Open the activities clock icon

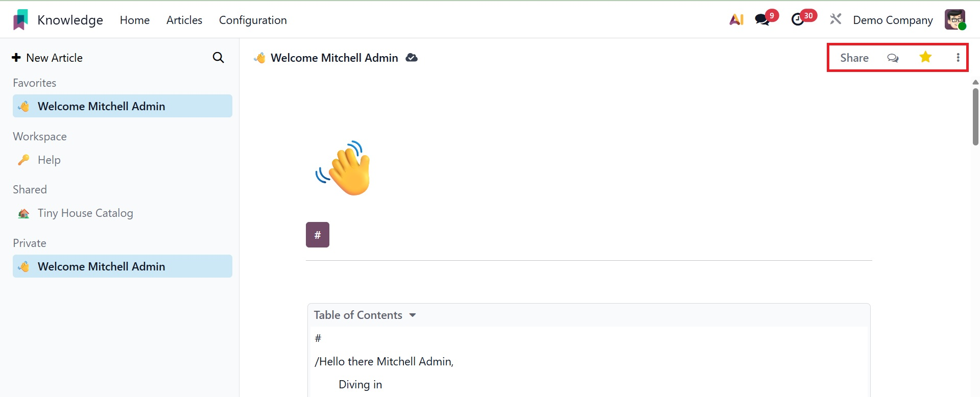(798, 20)
